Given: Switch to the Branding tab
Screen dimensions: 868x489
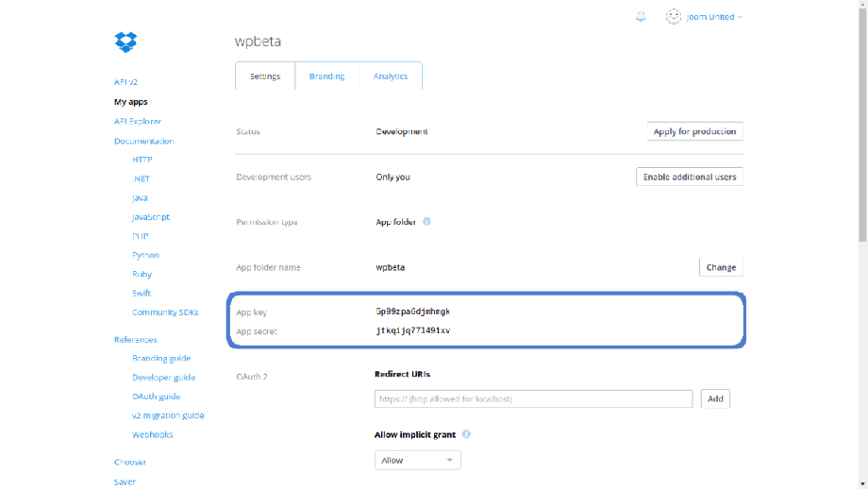Looking at the screenshot, I should pyautogui.click(x=326, y=76).
